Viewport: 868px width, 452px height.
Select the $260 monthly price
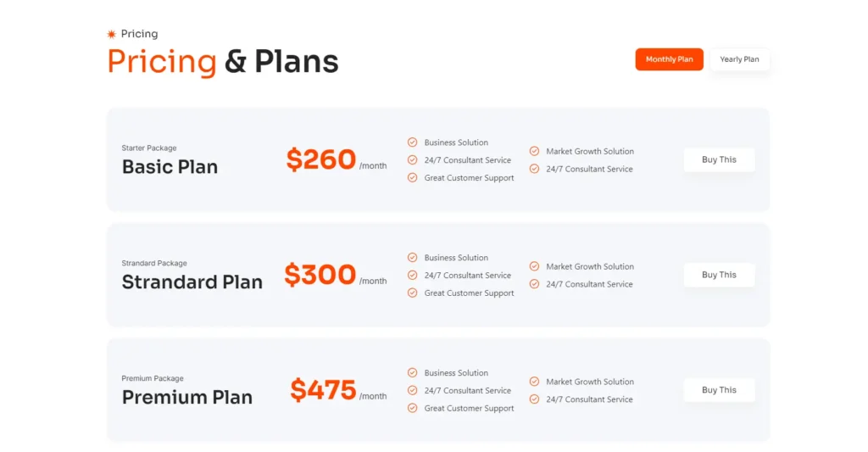coord(321,159)
